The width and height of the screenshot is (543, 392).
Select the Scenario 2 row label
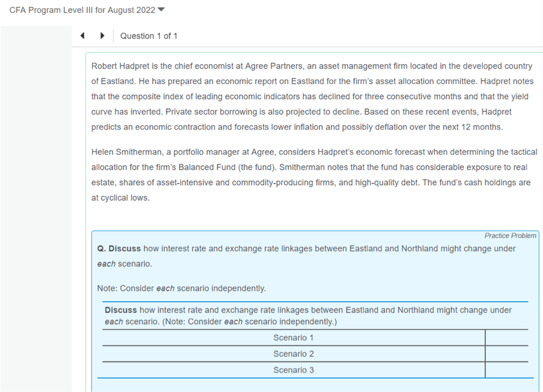click(293, 354)
